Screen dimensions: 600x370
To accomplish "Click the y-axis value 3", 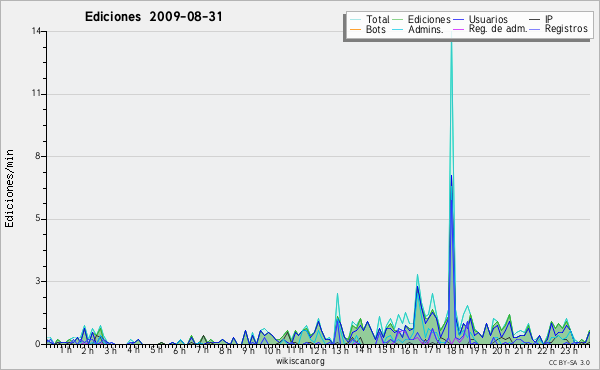I will click(38, 281).
